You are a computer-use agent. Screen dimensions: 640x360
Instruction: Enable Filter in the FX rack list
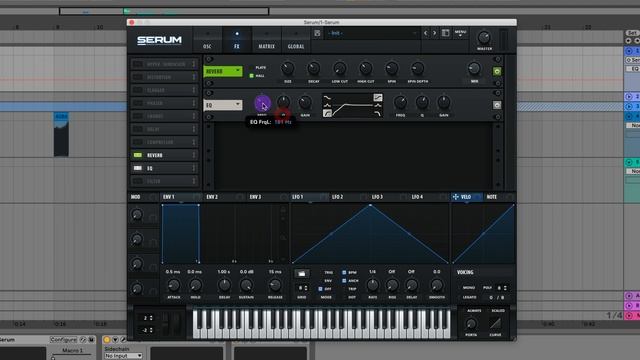click(x=138, y=181)
